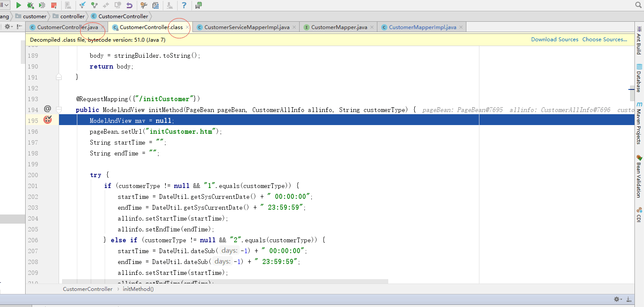Screen dimensions: 644x307
Task: Select the CustomerController.class tab
Action: [151, 27]
